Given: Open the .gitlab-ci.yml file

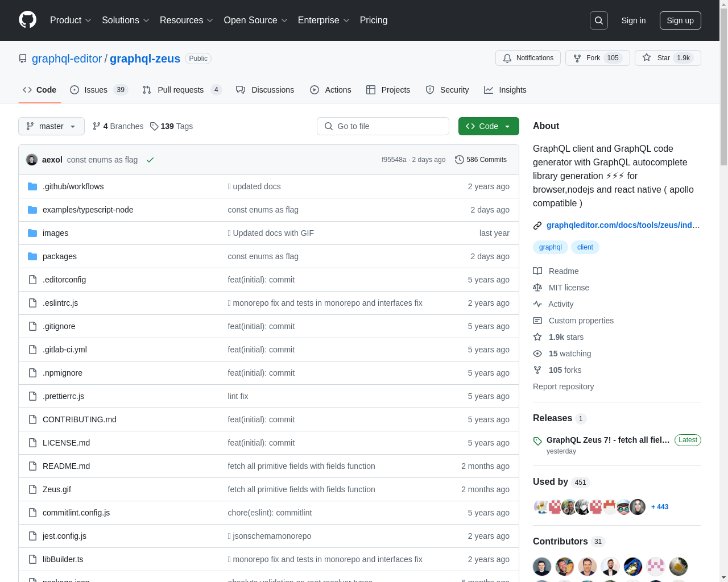Looking at the screenshot, I should pos(65,350).
